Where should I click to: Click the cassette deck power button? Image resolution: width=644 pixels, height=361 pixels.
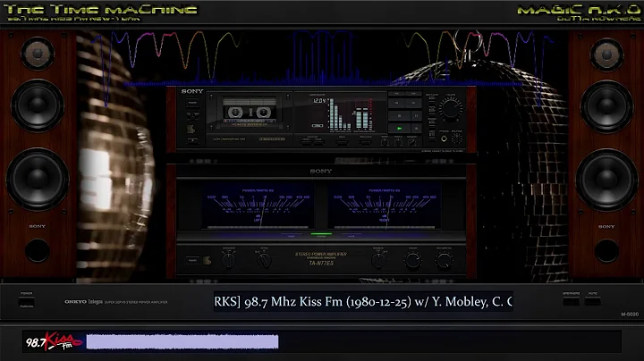pos(192,103)
